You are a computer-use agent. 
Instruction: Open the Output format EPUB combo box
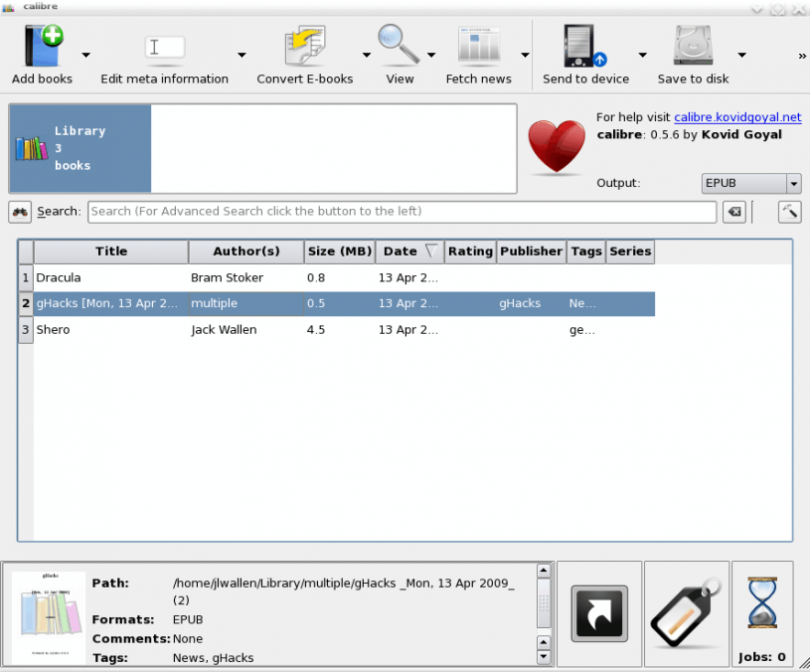tap(751, 183)
